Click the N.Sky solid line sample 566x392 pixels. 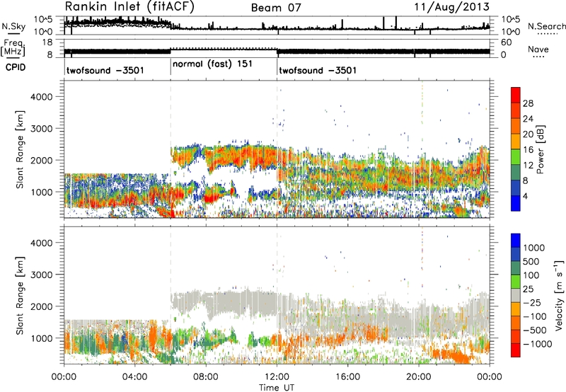[x=13, y=33]
